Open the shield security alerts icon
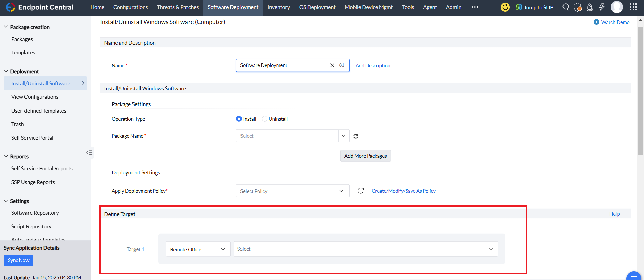Viewport: 644px width, 280px height. [x=578, y=7]
